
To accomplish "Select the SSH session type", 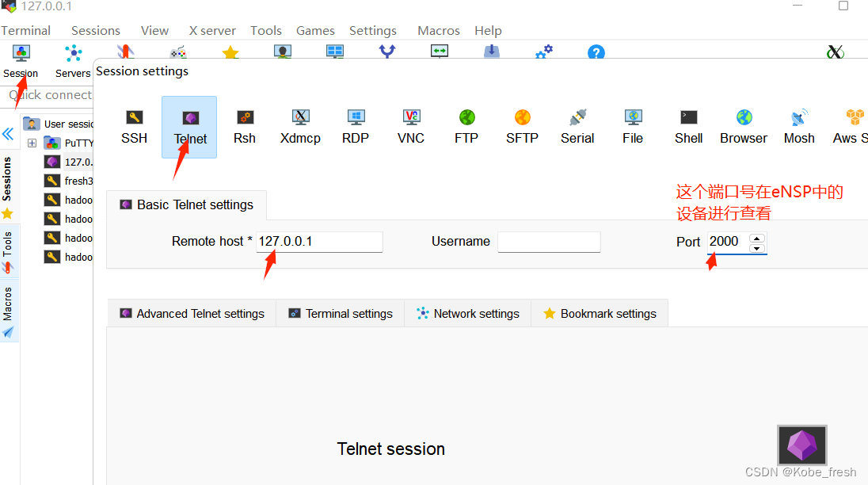I will point(134,128).
